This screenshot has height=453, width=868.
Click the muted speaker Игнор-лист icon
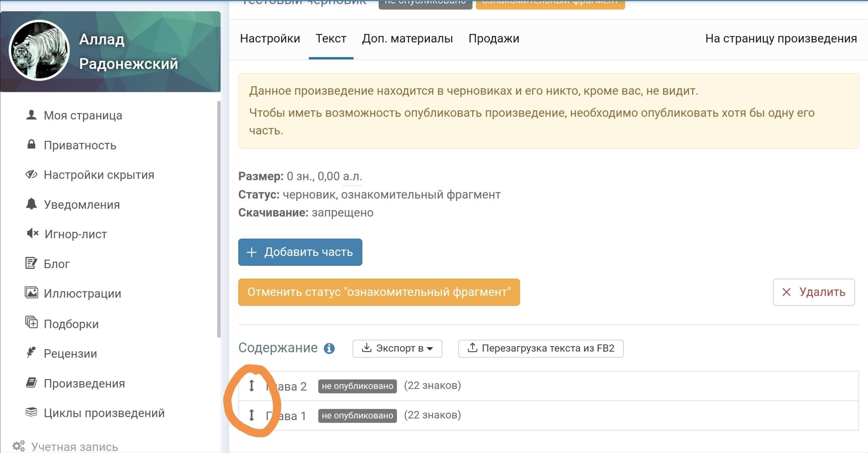tap(32, 233)
